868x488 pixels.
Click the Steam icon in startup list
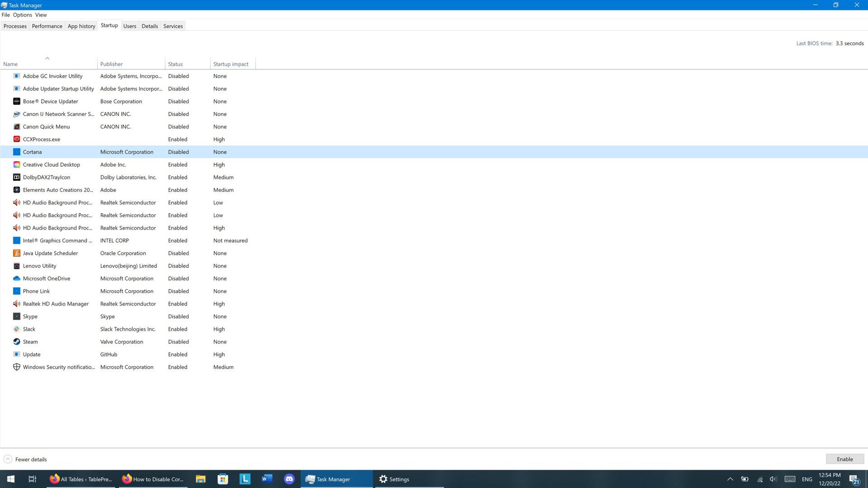pyautogui.click(x=17, y=342)
